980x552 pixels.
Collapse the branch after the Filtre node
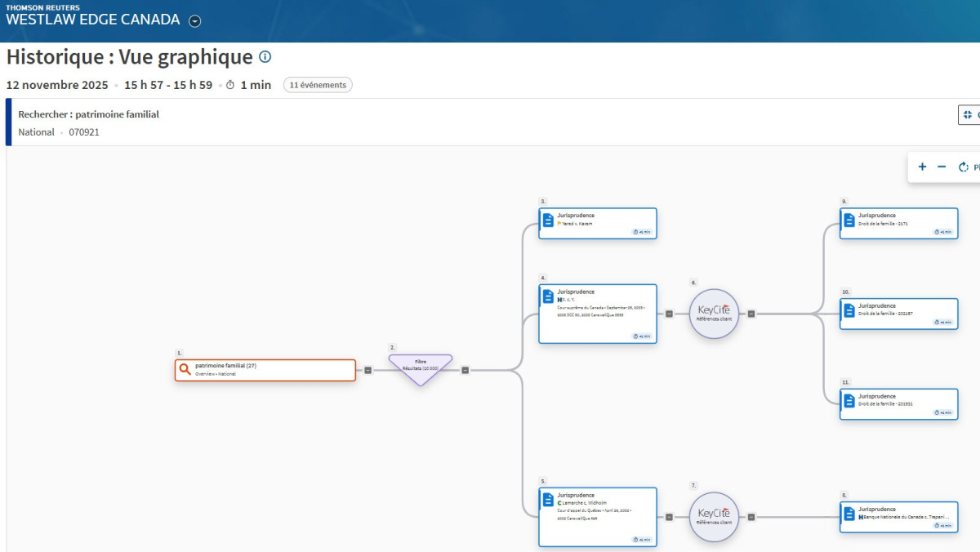point(465,370)
